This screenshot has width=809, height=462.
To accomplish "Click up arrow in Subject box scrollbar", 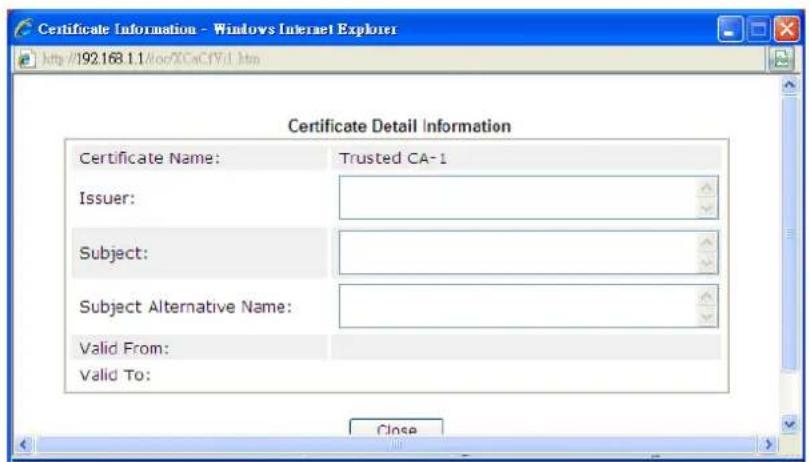I will pos(707,242).
